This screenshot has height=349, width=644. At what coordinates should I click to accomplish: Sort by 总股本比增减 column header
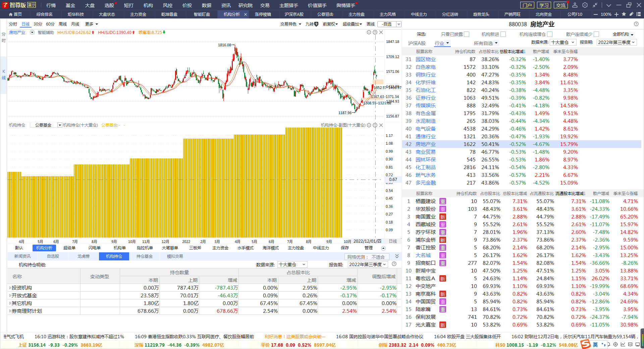point(513,52)
